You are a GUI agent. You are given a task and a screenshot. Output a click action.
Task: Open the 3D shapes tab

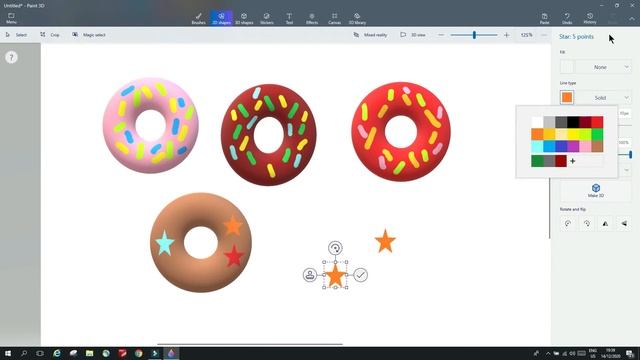[x=244, y=18]
